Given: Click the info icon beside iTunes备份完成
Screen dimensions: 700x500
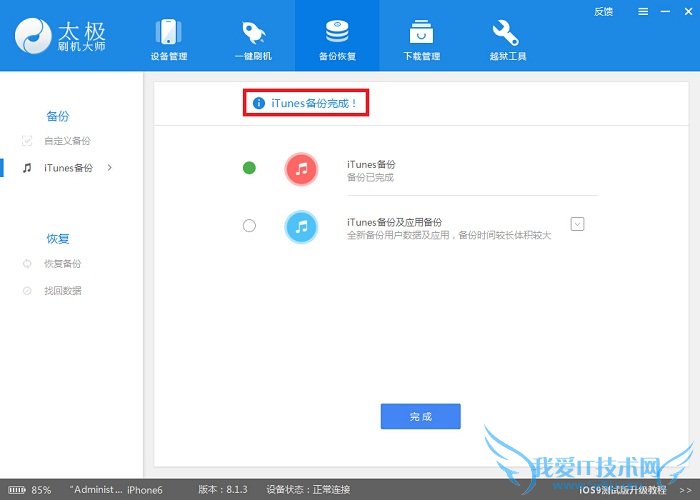Looking at the screenshot, I should [259, 103].
